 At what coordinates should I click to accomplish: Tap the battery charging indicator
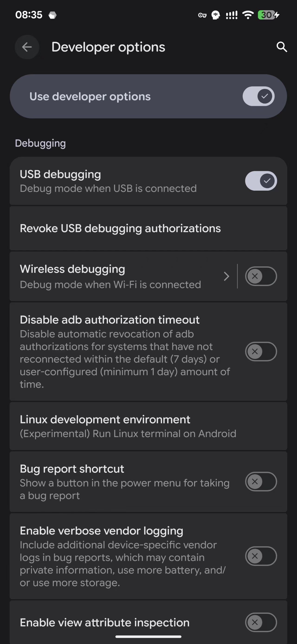268,15
